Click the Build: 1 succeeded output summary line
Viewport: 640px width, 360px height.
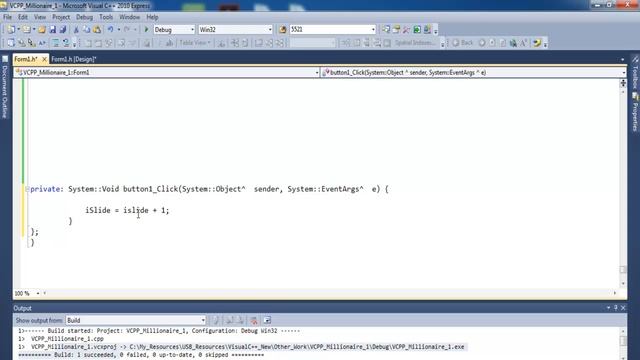coord(141,355)
